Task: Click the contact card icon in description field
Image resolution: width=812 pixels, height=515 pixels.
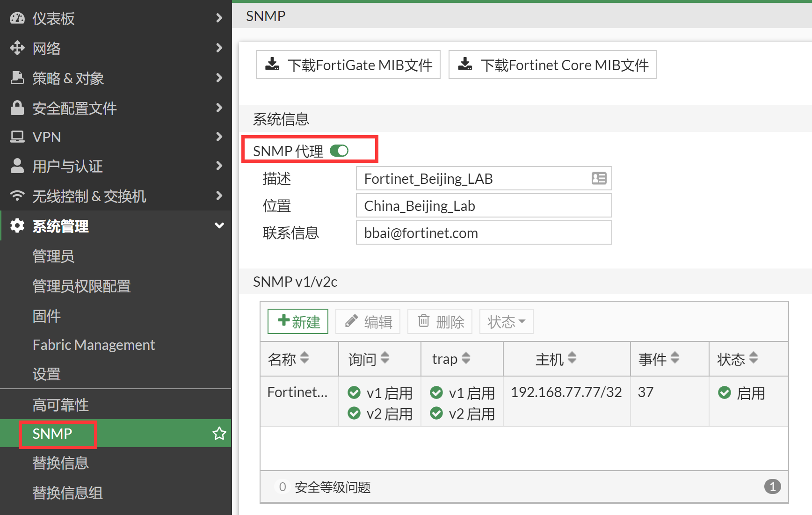Action: tap(599, 178)
